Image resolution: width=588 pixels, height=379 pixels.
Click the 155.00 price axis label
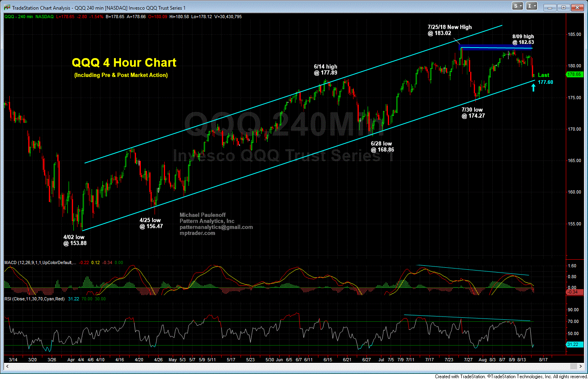coord(575,224)
